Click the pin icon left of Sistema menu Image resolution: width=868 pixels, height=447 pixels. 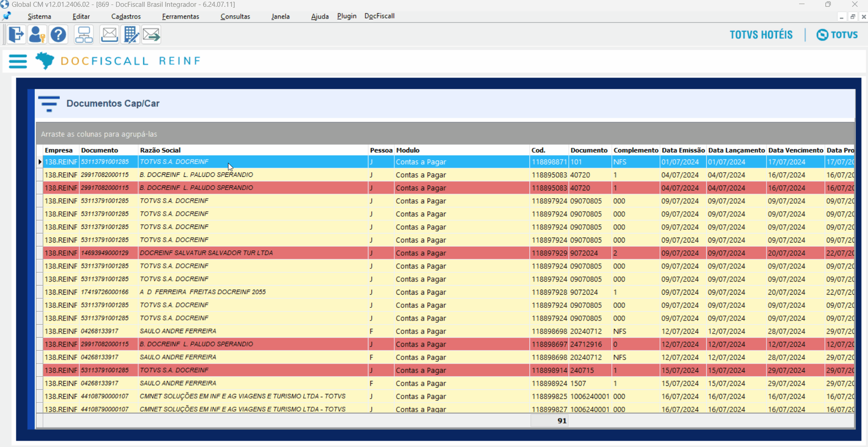pos(7,16)
